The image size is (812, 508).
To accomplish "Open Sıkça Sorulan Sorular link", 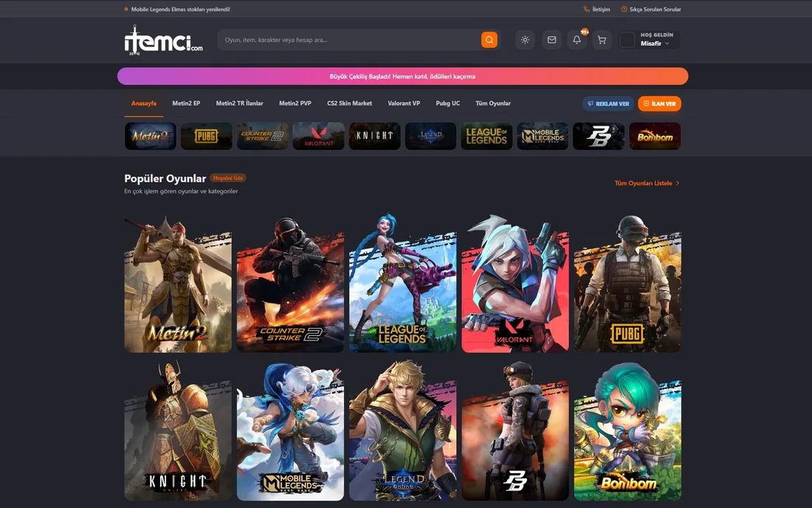I will point(651,10).
